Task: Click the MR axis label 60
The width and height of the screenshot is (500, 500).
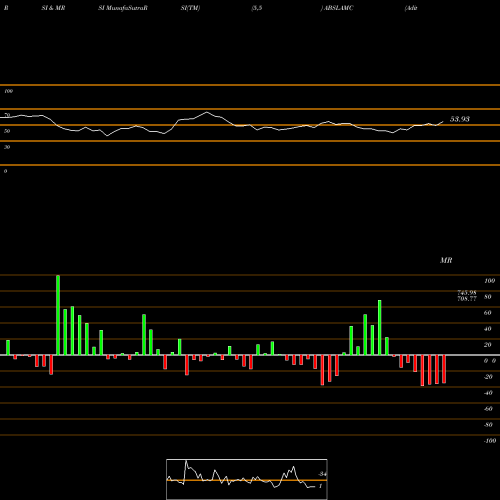Action: 487,313
